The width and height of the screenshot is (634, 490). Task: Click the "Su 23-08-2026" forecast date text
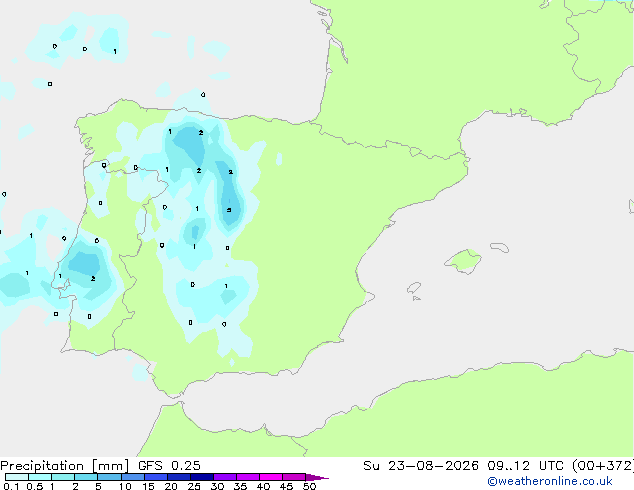421,465
